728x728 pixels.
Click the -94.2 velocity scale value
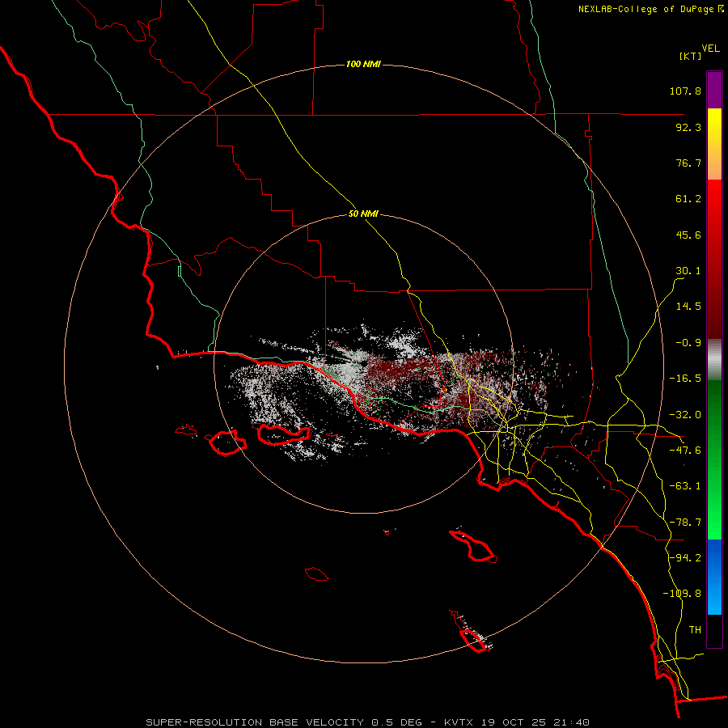(685, 557)
